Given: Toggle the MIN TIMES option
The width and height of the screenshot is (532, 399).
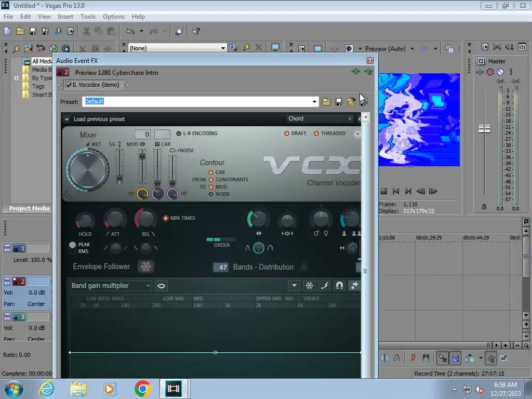Looking at the screenshot, I should click(166, 218).
